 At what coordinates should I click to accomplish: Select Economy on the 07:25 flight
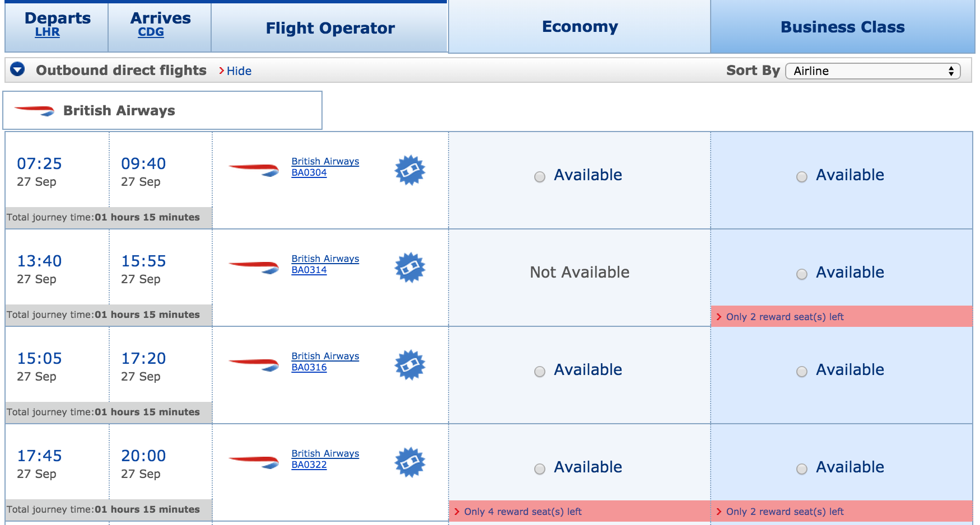click(x=540, y=177)
